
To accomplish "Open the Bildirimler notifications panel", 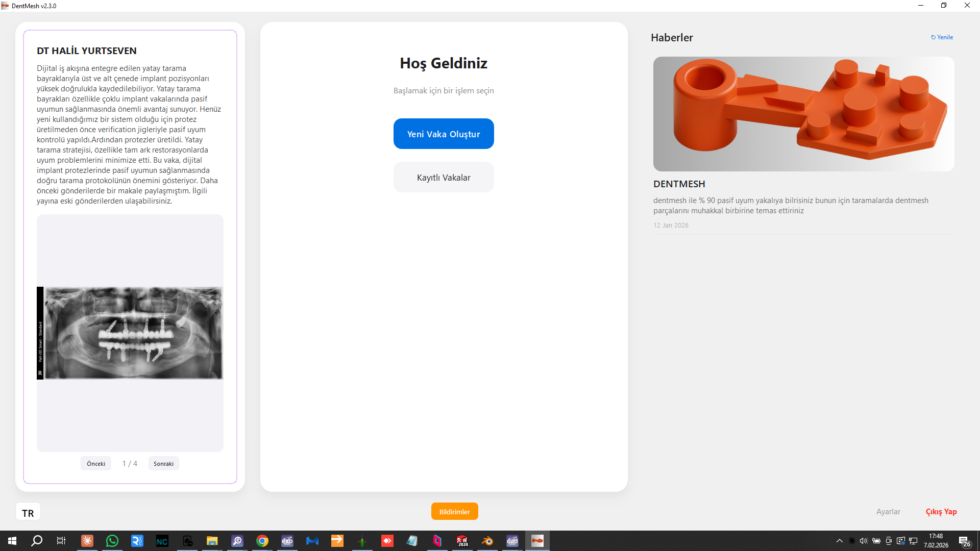I will (454, 512).
